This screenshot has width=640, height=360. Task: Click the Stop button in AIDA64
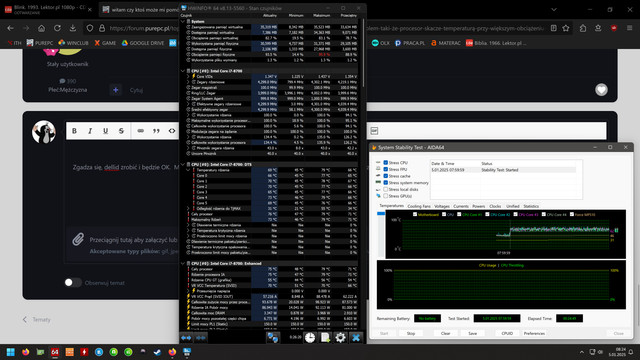tap(411, 333)
